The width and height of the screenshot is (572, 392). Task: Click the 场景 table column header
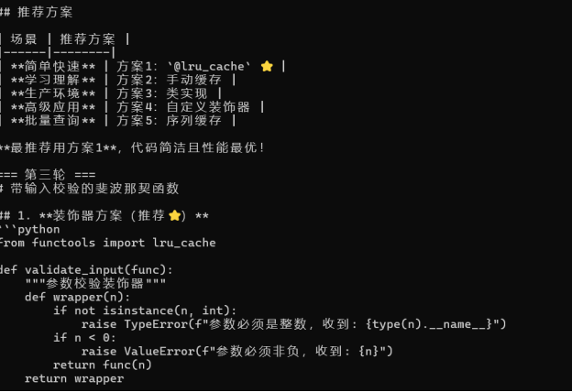click(x=24, y=39)
